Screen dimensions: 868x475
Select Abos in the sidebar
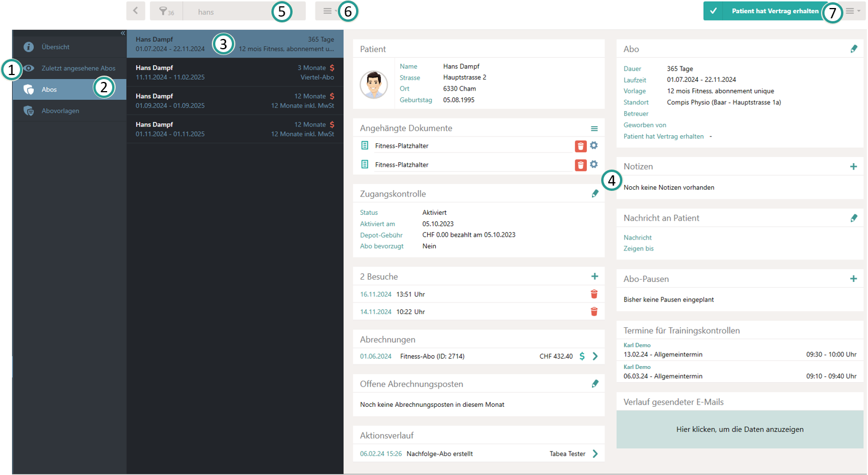tap(69, 89)
